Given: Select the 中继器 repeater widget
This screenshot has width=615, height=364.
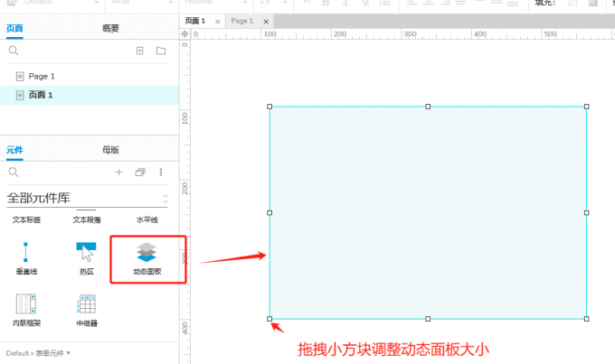Looking at the screenshot, I should click(x=87, y=310).
